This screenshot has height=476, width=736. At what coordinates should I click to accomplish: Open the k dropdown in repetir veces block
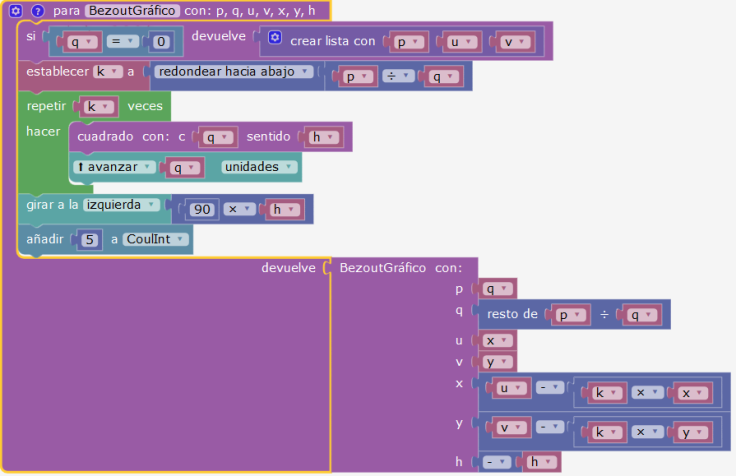pos(101,107)
